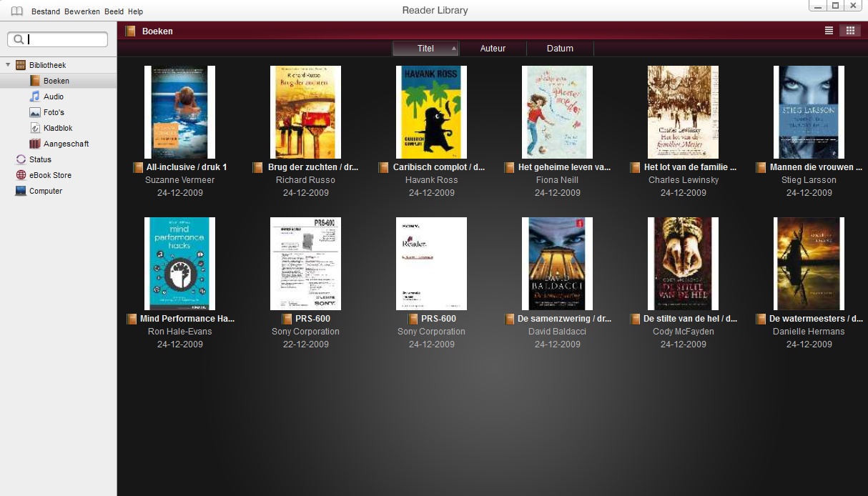Click the Foto's picture icon

point(35,112)
